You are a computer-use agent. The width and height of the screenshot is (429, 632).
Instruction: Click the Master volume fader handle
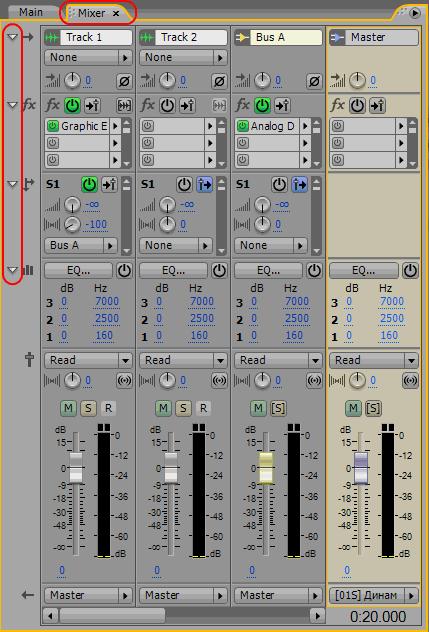361,468
